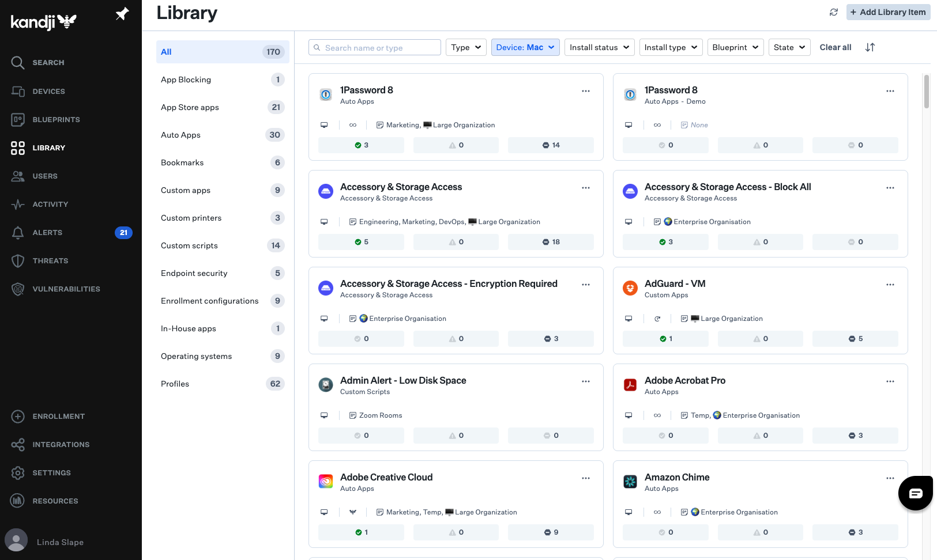The width and height of the screenshot is (937, 560).
Task: Expand the Install status filter
Action: 600,47
